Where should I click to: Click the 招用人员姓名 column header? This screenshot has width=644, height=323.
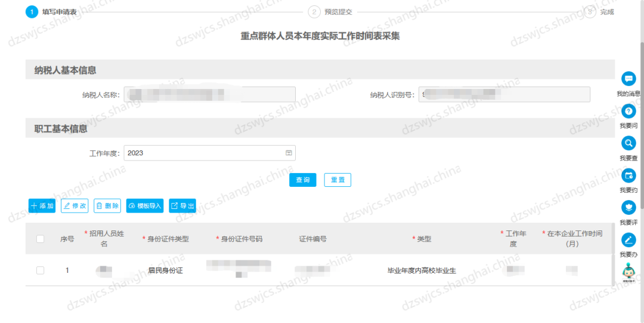tap(104, 239)
